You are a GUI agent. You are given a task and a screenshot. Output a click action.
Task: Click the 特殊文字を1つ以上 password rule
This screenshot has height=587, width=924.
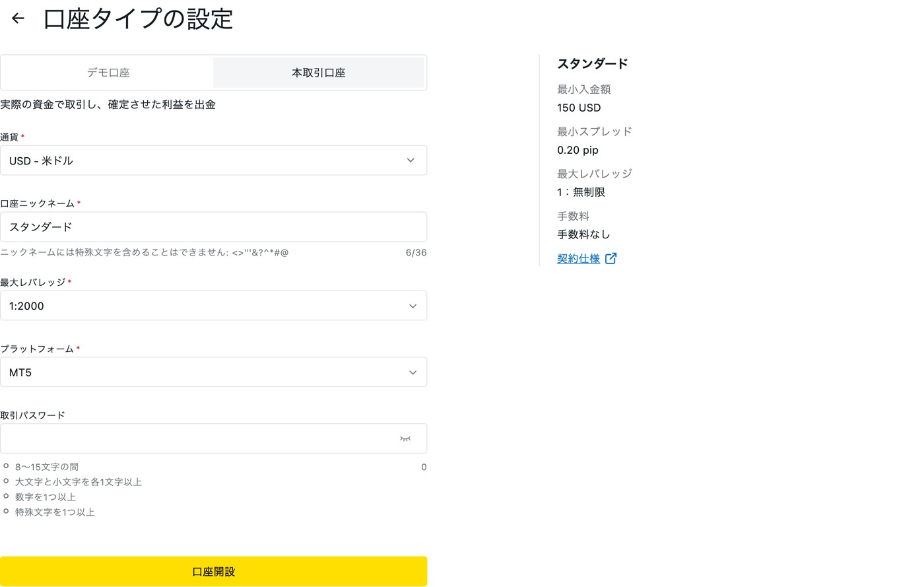point(55,512)
